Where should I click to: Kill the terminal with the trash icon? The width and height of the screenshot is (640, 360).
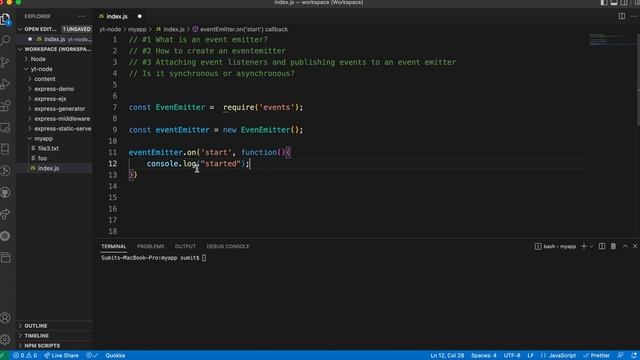[613, 246]
